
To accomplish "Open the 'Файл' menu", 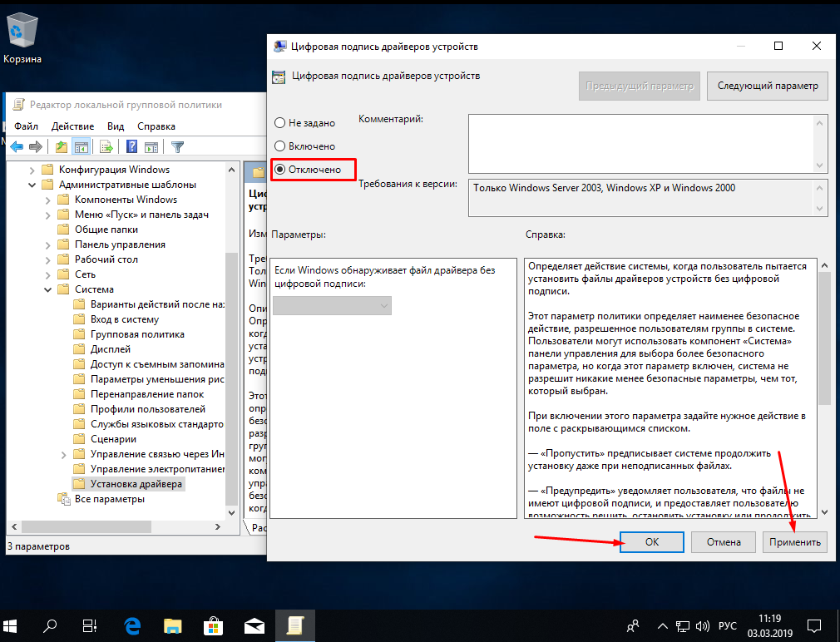I will point(27,126).
